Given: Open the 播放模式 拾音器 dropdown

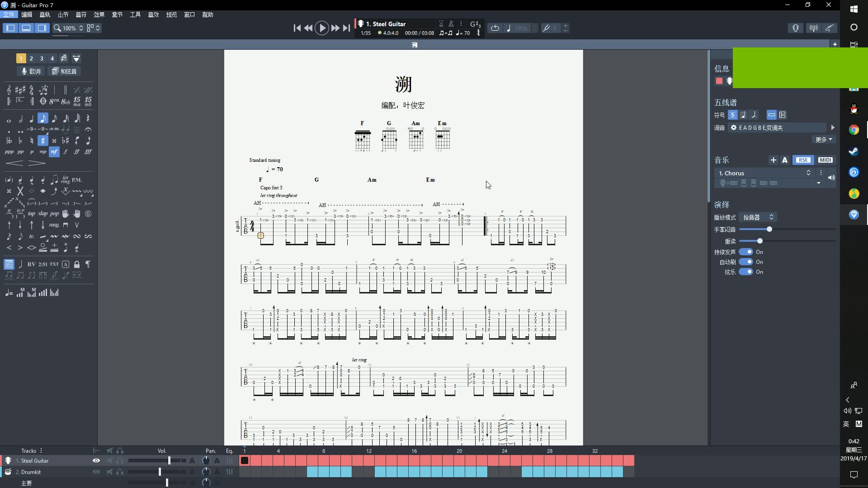Looking at the screenshot, I should pos(758,217).
